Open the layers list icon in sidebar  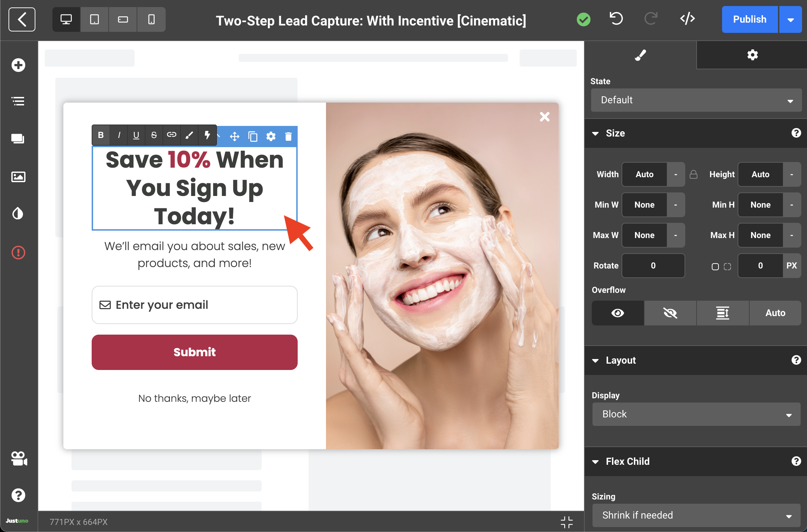[18, 101]
